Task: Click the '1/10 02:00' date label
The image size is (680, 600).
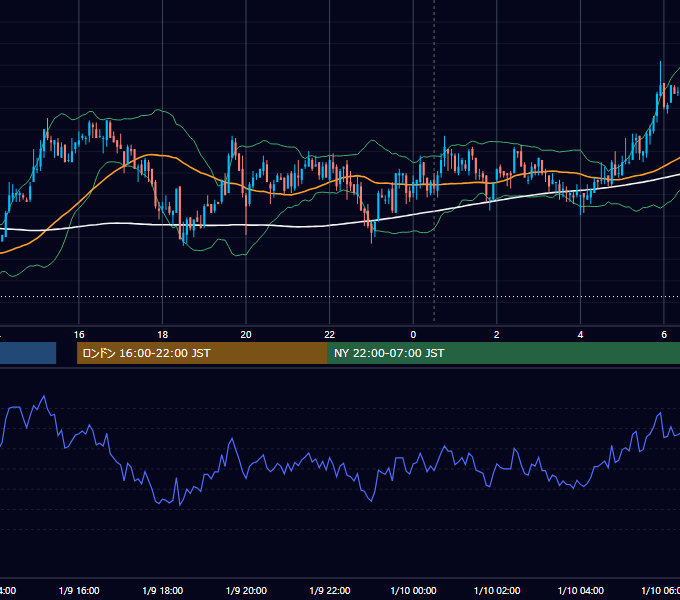Action: (x=497, y=590)
